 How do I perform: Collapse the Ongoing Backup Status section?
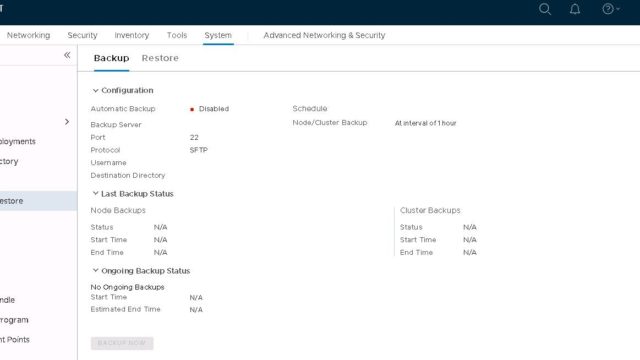96,270
